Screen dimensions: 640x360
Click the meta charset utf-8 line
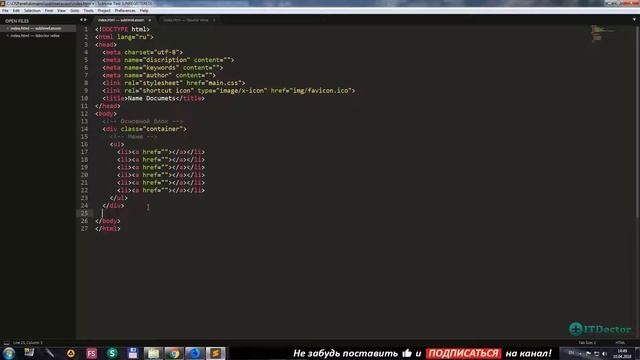(x=143, y=52)
